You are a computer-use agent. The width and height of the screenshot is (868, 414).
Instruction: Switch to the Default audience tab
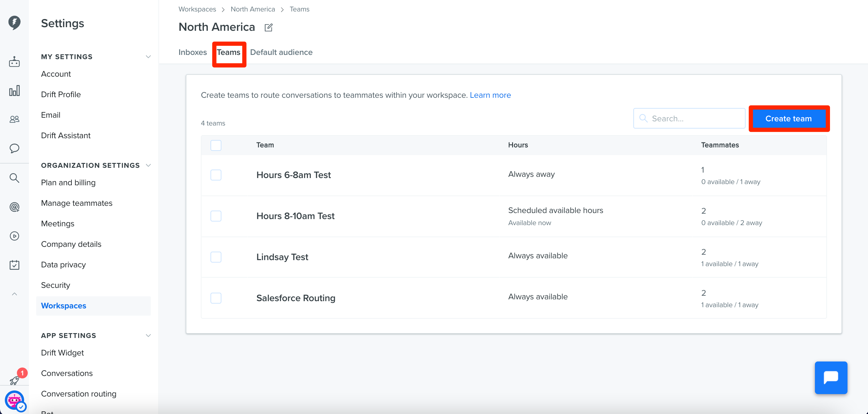click(x=281, y=52)
